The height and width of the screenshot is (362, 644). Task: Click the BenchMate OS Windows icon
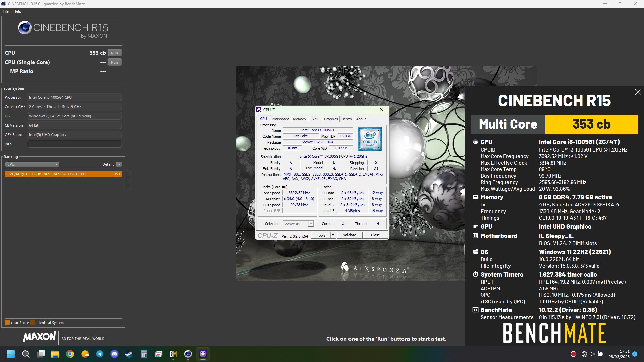click(475, 252)
